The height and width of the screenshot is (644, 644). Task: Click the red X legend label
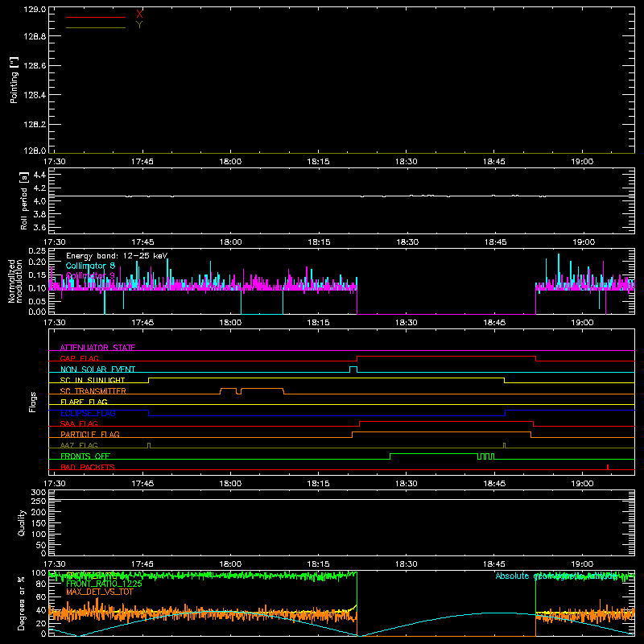pyautogui.click(x=139, y=14)
